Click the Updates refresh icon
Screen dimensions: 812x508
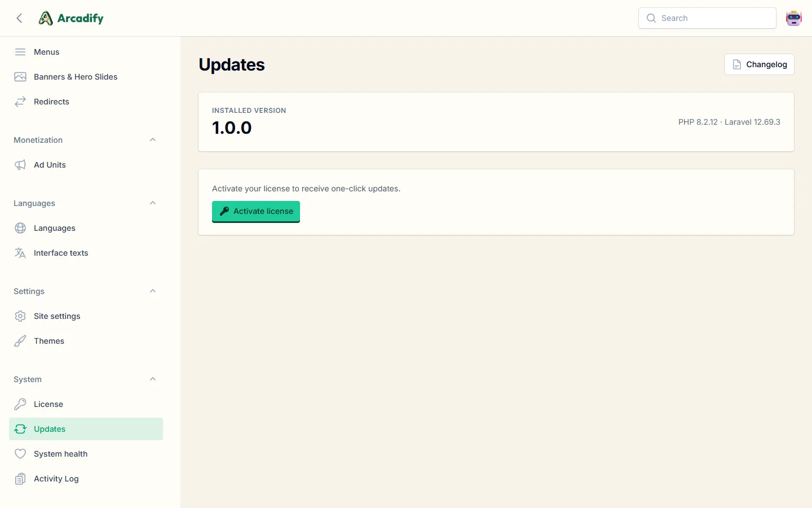click(x=20, y=429)
